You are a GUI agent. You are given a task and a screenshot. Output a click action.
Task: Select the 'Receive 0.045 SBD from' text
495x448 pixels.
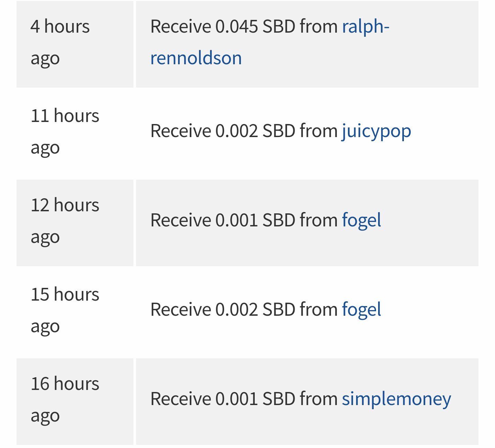(x=244, y=26)
